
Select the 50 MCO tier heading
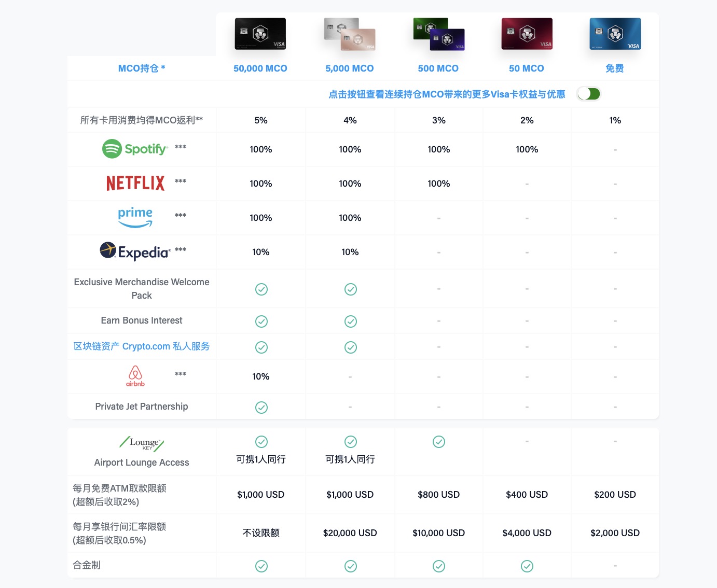[x=527, y=68]
